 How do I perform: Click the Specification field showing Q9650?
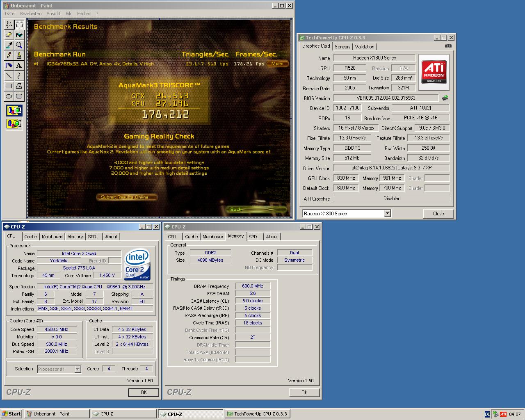(95, 287)
